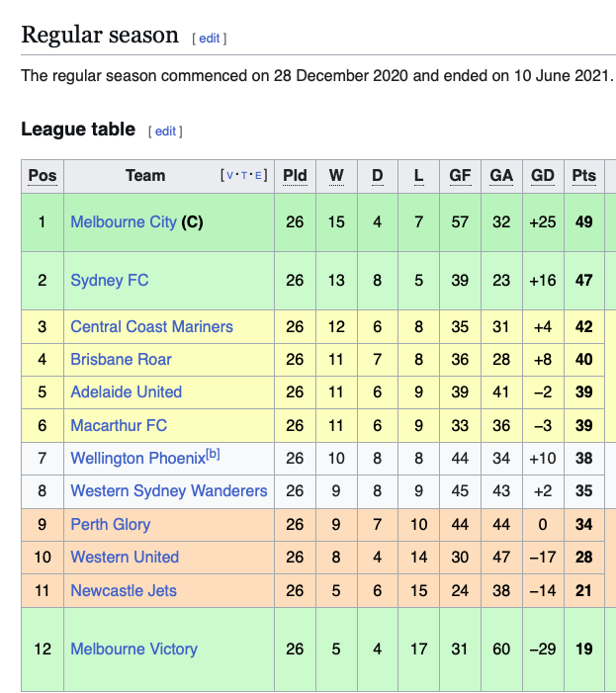Open the Macarthur FC team link
This screenshot has height=693, width=616.
pyautogui.click(x=119, y=425)
